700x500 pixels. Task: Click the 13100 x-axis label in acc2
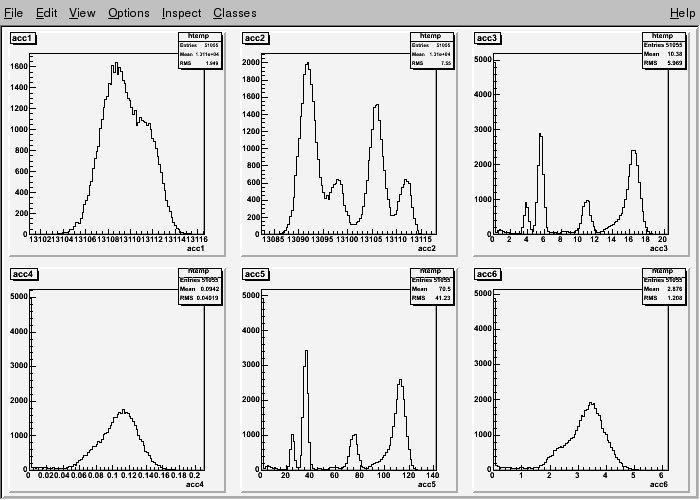348,240
